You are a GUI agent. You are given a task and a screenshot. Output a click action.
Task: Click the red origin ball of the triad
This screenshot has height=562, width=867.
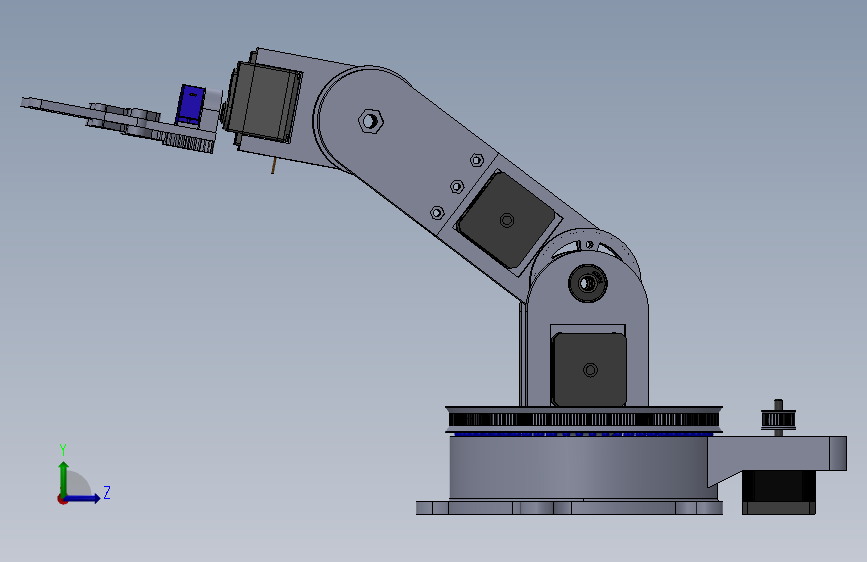tap(62, 499)
